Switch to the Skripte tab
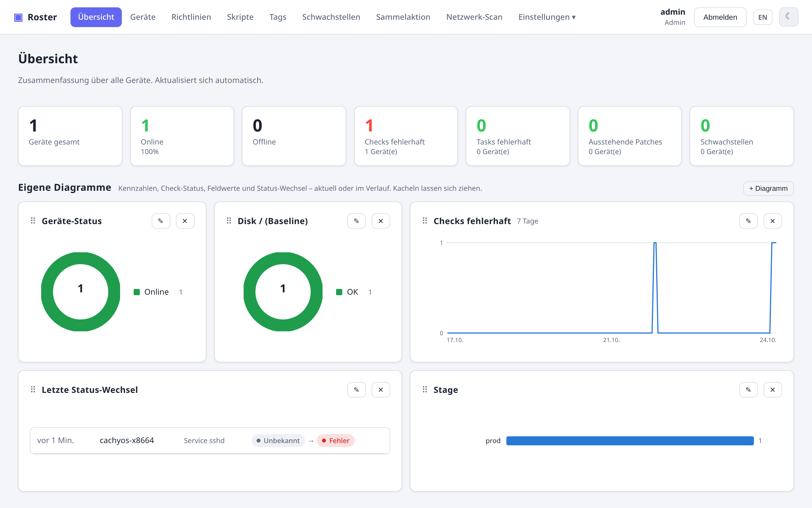Viewport: 812px width, 508px height. tap(240, 17)
